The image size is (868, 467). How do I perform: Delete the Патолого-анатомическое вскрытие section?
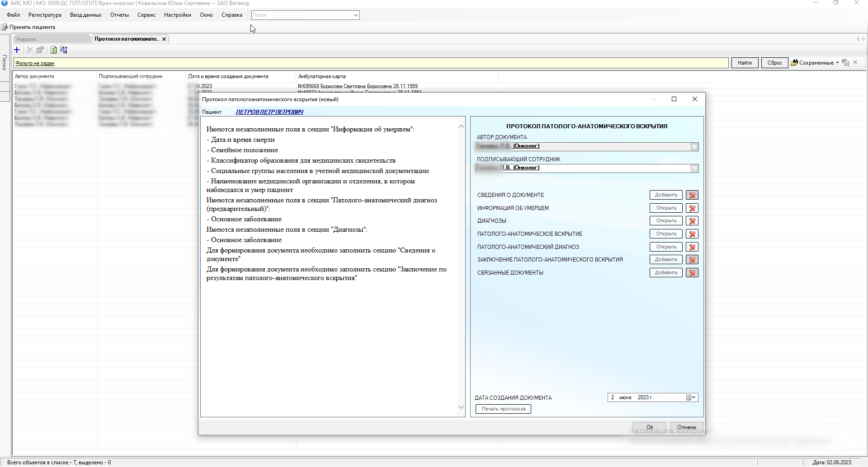click(x=692, y=234)
